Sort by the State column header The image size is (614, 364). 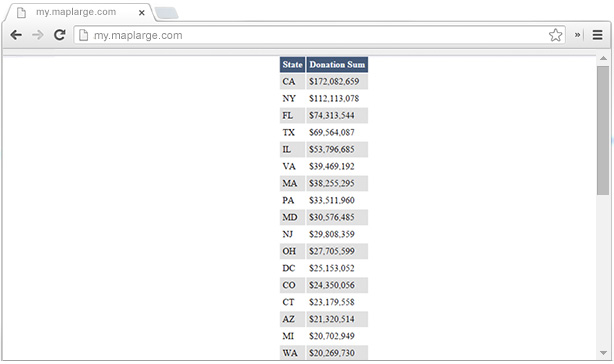coord(292,65)
